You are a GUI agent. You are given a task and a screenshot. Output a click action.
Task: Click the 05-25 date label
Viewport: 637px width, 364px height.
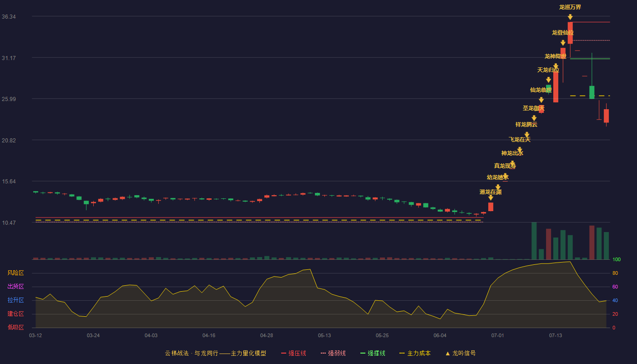click(382, 335)
